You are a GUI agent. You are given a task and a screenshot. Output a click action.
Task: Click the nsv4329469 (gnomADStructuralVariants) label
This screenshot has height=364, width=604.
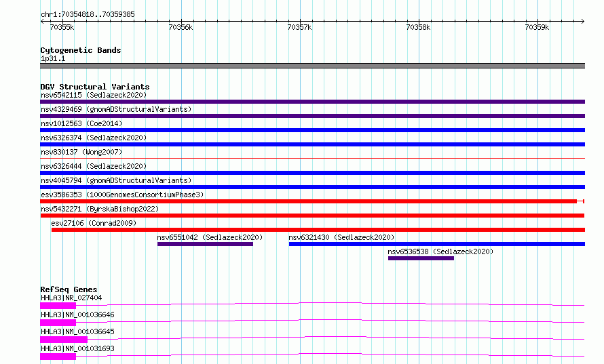[x=116, y=109]
